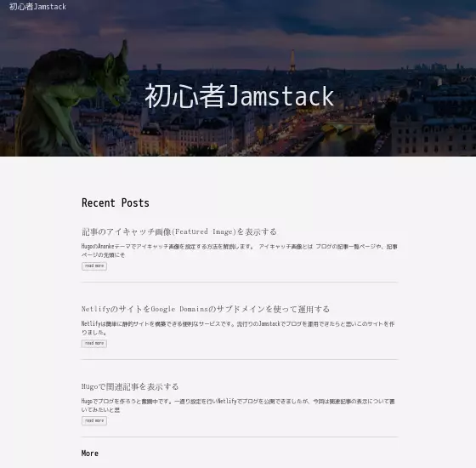Click the summary text starting Hugoでブログを作ろう
Viewport: 476px width, 468px height.
click(238, 406)
